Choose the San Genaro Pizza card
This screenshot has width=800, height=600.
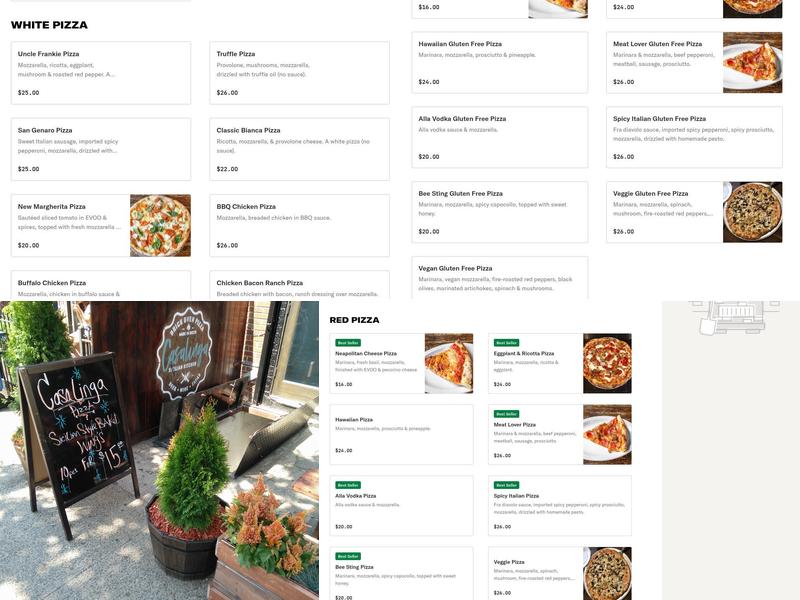point(100,149)
